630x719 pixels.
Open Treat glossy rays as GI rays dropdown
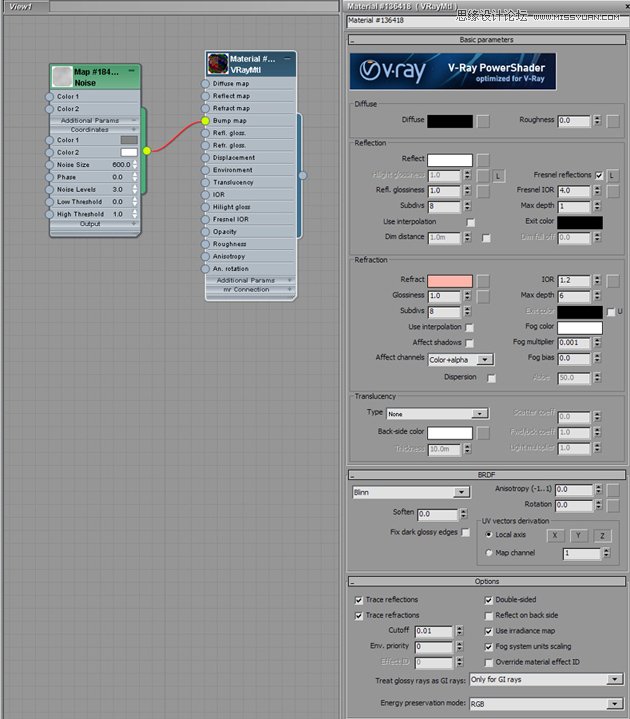click(x=547, y=680)
